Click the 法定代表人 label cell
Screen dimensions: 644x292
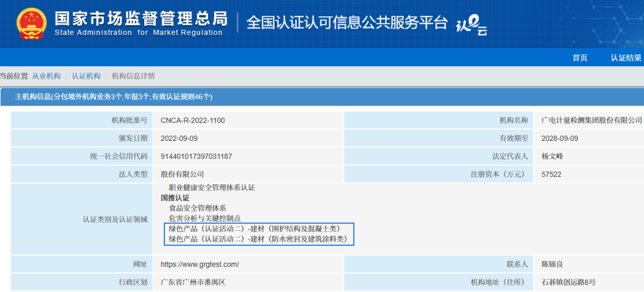[x=440, y=156]
